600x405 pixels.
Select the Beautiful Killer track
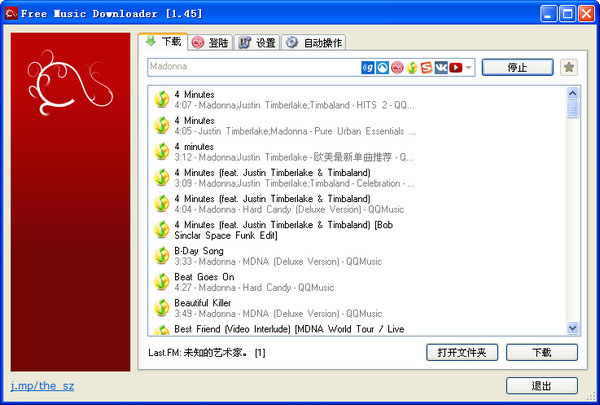pyautogui.click(x=357, y=308)
